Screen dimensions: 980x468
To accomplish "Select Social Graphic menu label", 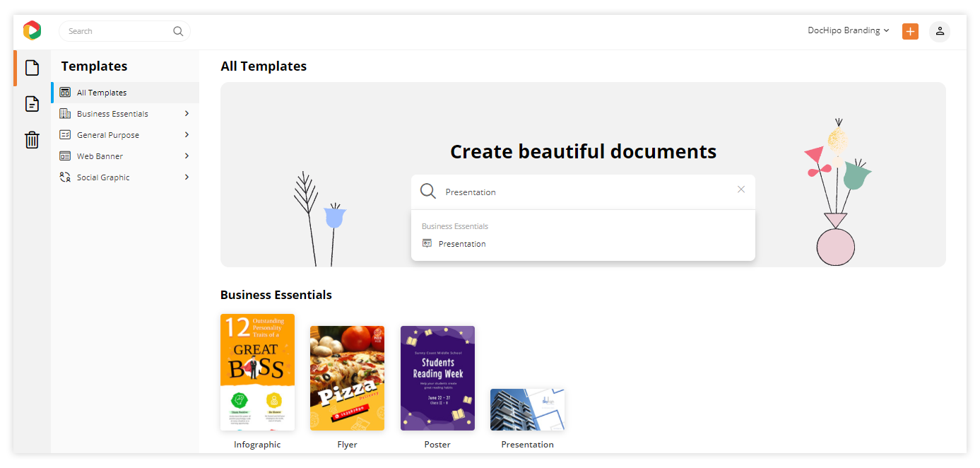I will coord(103,177).
